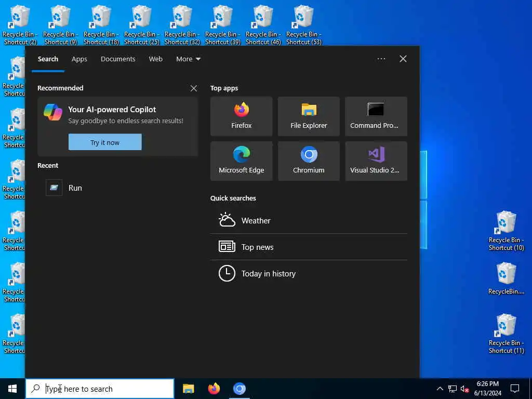532x399 pixels.
Task: Click Your AI-powered Copilot heading
Action: [x=112, y=110]
